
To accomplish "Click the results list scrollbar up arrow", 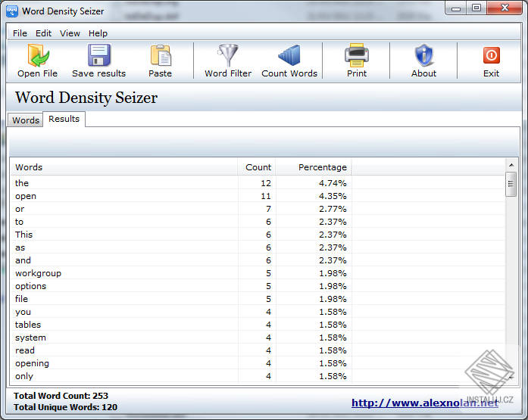I will [511, 165].
